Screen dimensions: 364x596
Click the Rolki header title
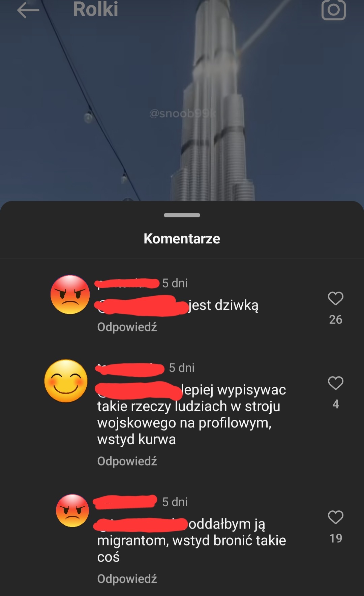[x=96, y=9]
